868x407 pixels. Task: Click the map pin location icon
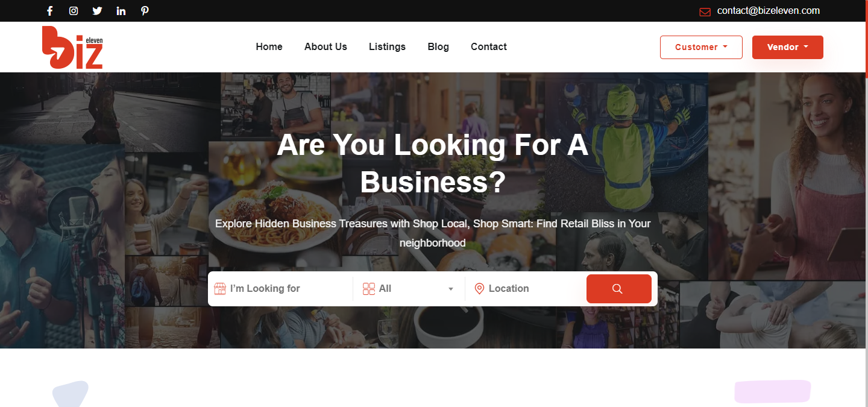[x=479, y=289]
